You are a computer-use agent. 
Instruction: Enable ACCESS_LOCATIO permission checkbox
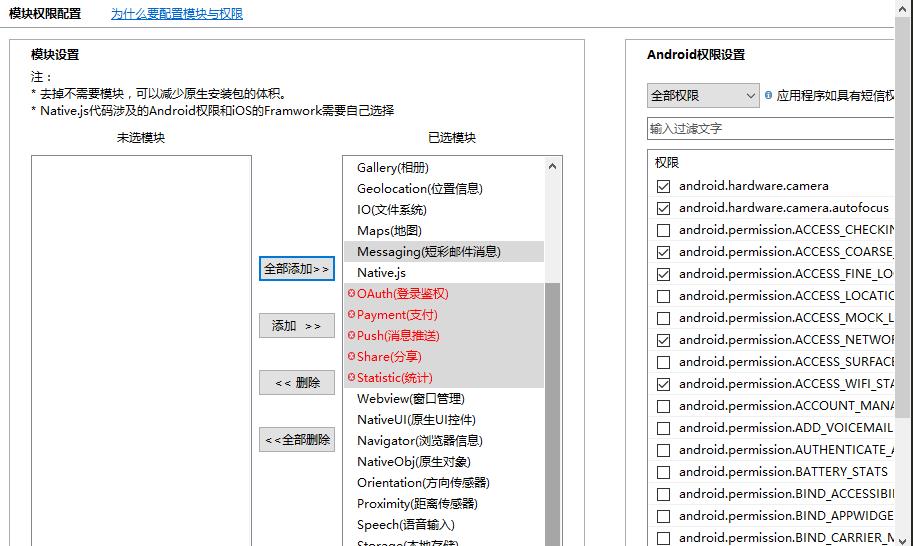pos(663,296)
